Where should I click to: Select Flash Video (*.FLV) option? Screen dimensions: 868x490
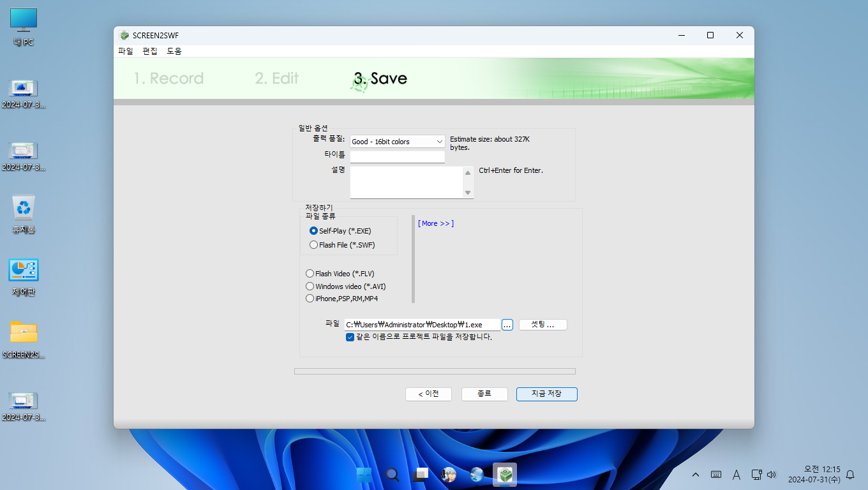(x=340, y=274)
